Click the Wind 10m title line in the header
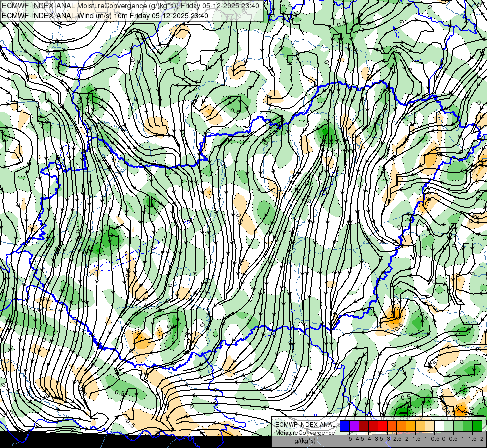The width and height of the screenshot is (487, 448). (x=105, y=16)
